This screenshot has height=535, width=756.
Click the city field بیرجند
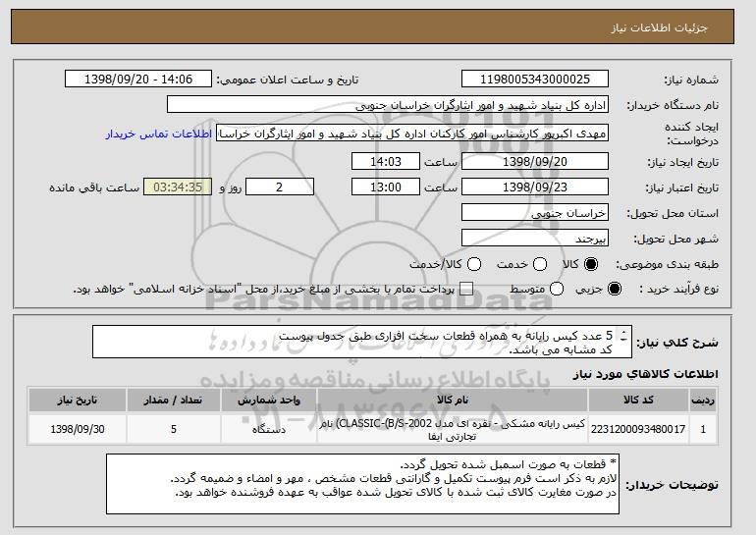535,239
